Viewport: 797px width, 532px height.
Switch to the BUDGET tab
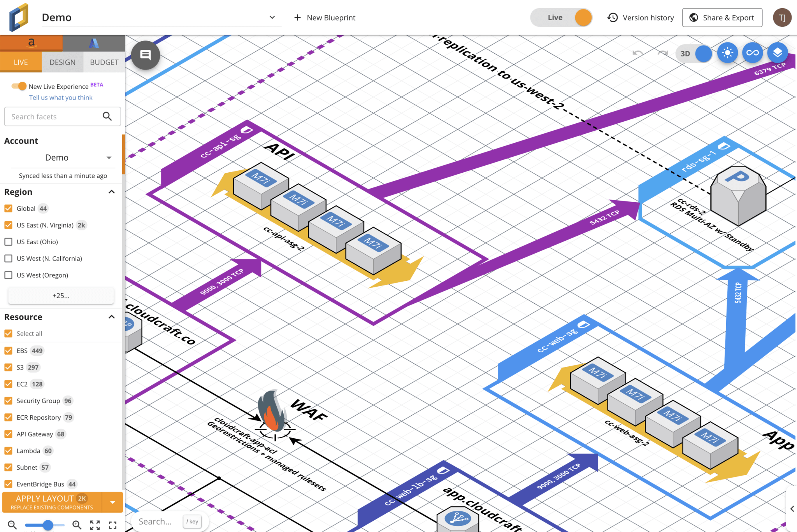click(x=104, y=62)
